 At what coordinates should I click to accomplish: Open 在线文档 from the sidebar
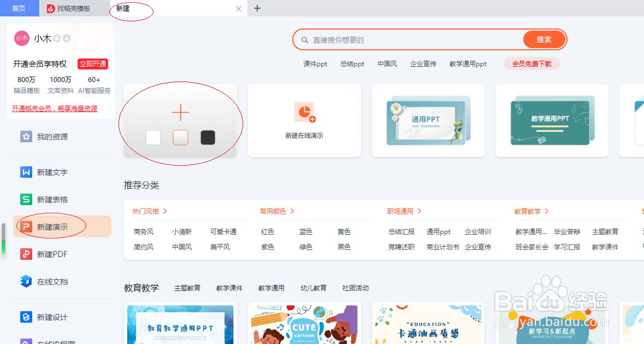(26, 281)
